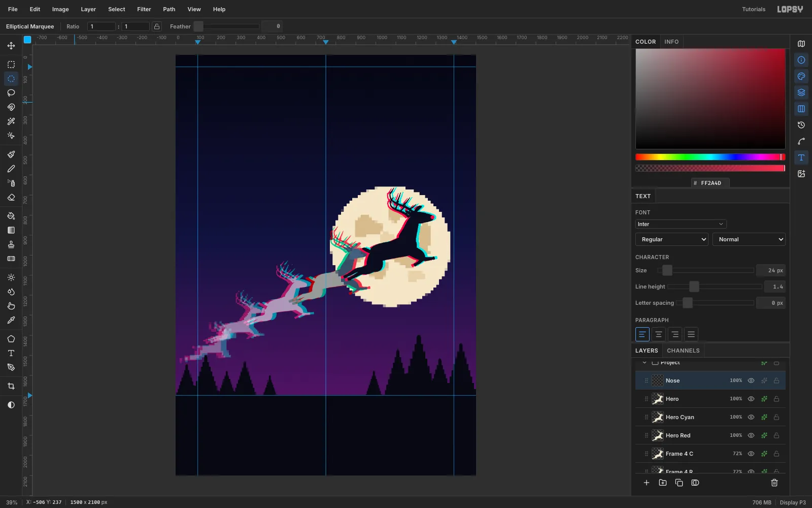Image resolution: width=812 pixels, height=508 pixels.
Task: Click the Size slider handle
Action: (x=667, y=270)
